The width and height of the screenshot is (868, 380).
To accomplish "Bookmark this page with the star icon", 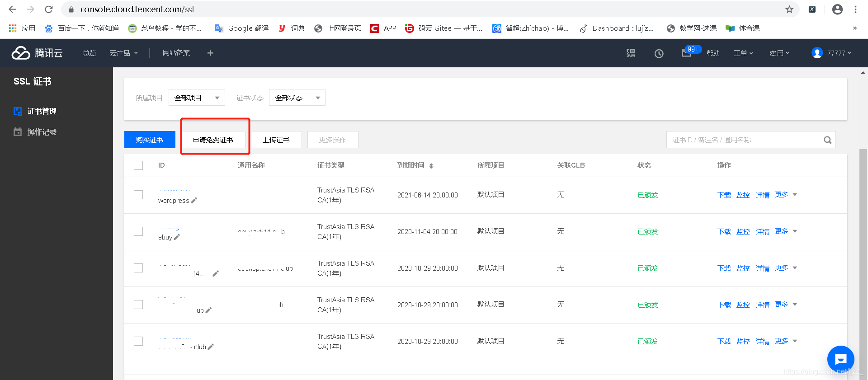I will [789, 9].
